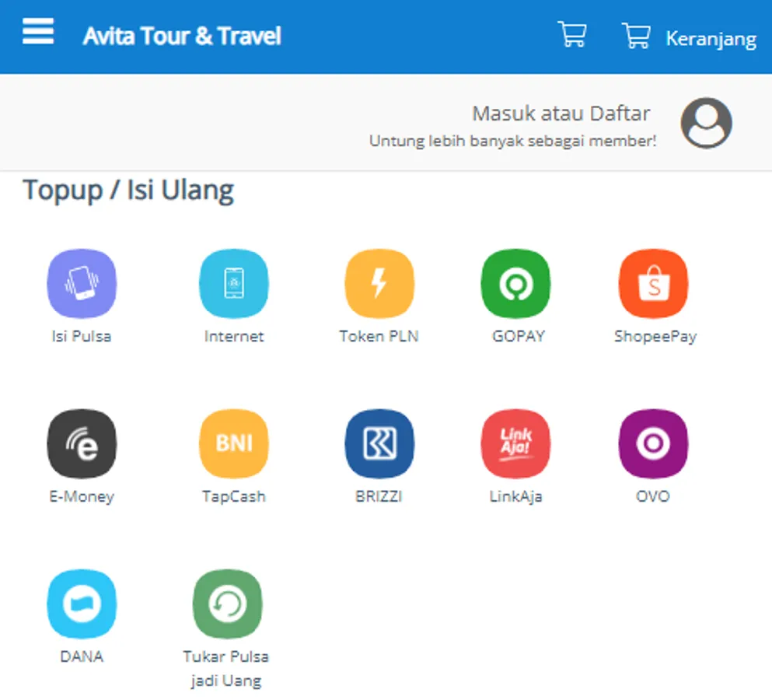The image size is (772, 700).
Task: Click the Isi Pulsa label
Action: pyautogui.click(x=82, y=336)
